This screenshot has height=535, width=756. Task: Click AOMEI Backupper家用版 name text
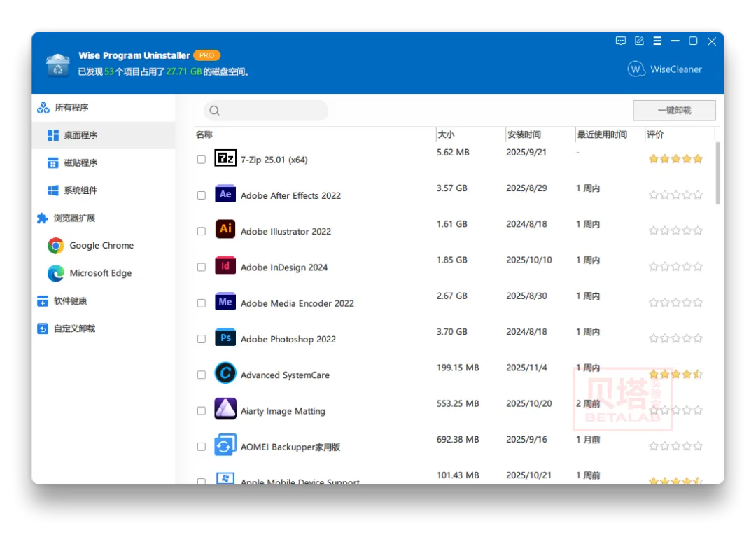click(x=290, y=447)
